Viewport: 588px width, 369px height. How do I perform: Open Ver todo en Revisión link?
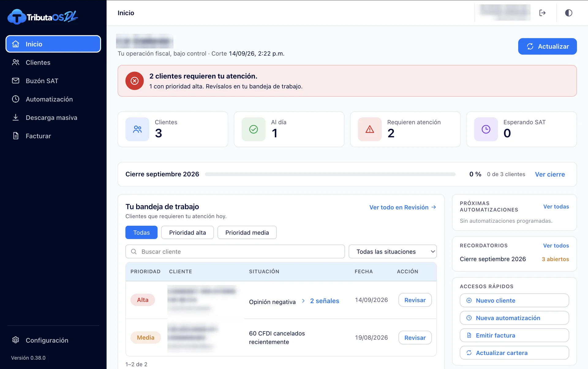click(403, 207)
